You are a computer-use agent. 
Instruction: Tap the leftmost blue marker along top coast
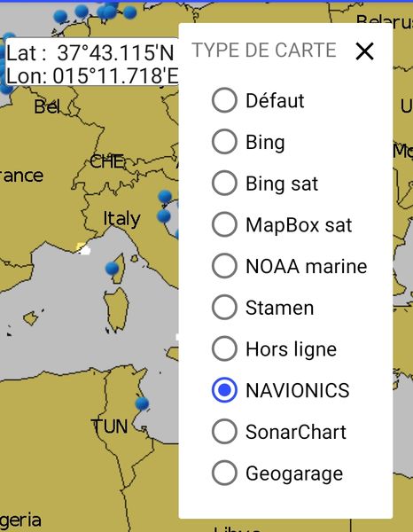coord(60,16)
